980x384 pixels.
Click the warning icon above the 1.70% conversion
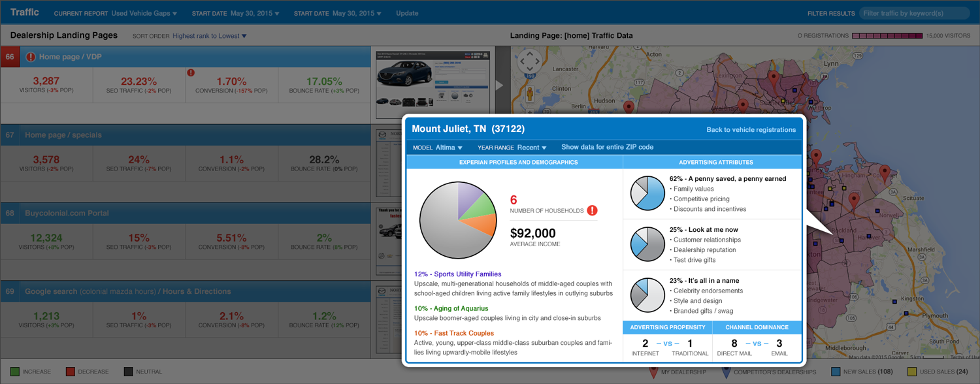(x=191, y=72)
